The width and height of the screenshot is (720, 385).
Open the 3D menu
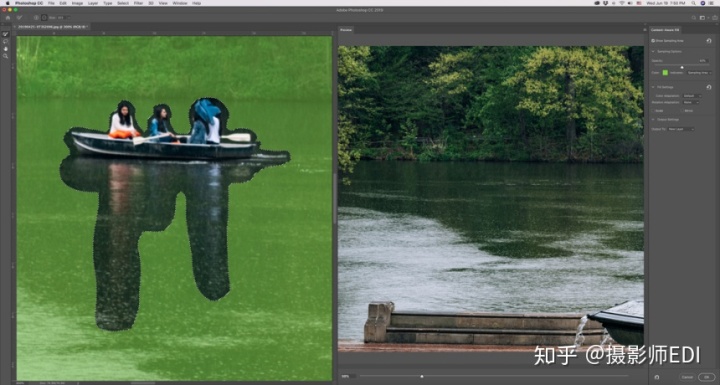(x=151, y=3)
